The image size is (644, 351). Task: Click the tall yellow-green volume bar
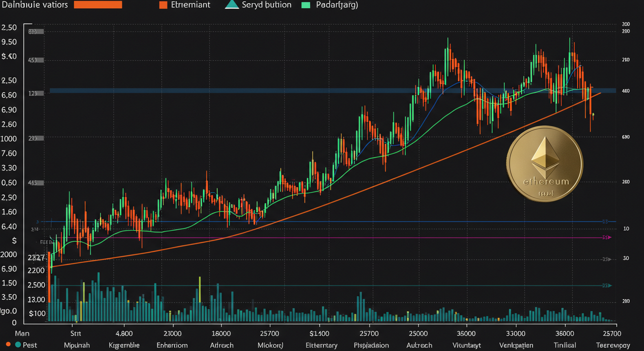(x=200, y=298)
